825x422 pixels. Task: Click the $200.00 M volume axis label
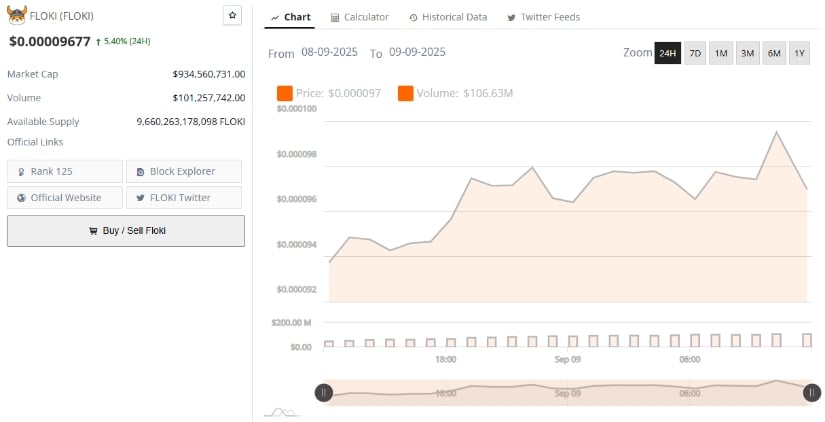(x=291, y=323)
